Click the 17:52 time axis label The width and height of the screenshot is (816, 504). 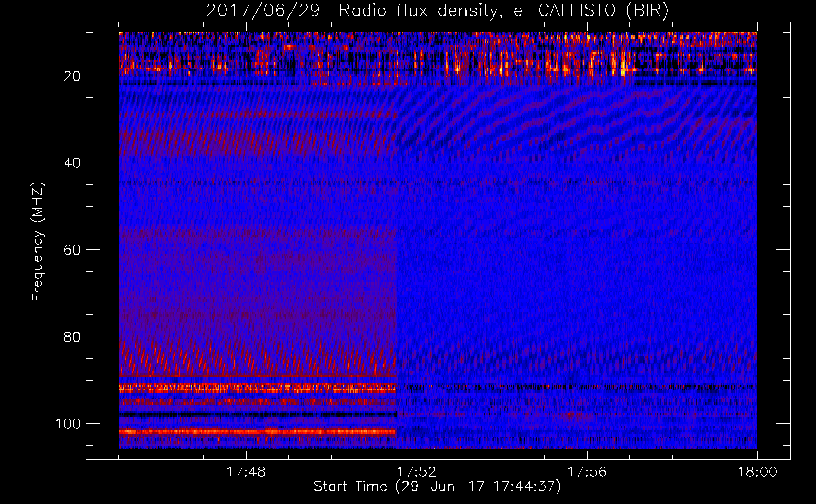417,472
